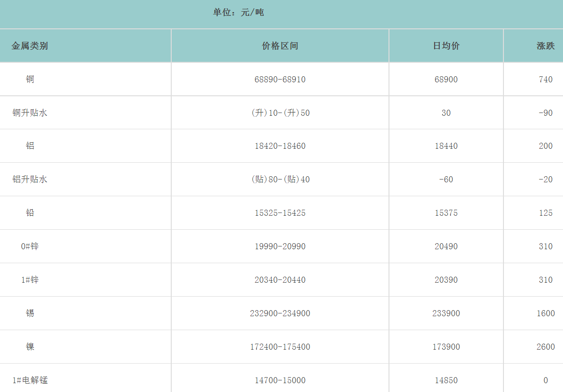Select the 铜升贴水 change value -90
The width and height of the screenshot is (563, 392).
click(x=545, y=113)
